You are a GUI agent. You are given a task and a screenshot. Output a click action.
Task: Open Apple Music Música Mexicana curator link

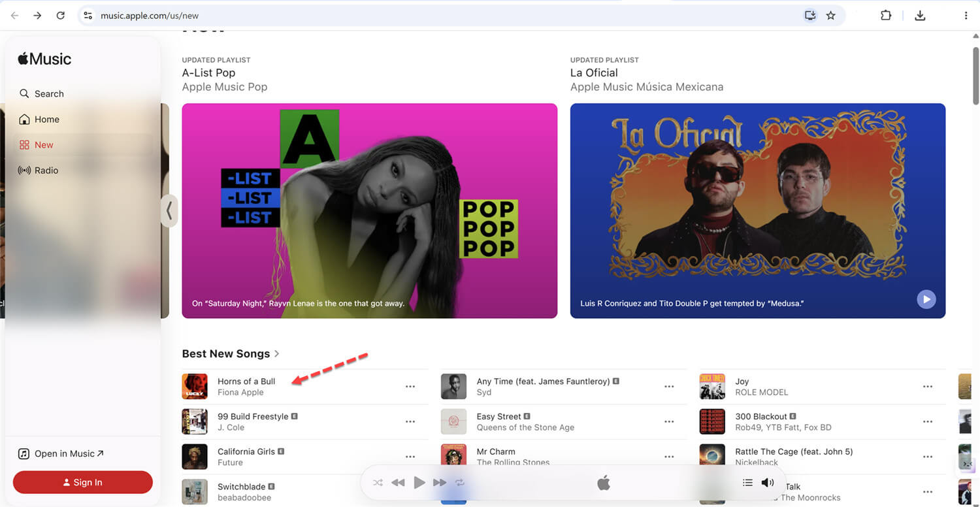coord(647,87)
